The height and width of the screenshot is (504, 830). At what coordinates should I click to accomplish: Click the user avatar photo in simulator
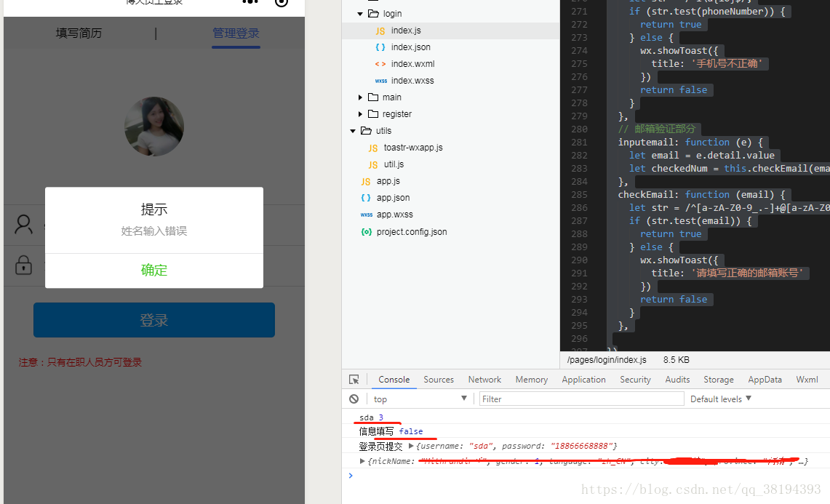click(x=154, y=127)
